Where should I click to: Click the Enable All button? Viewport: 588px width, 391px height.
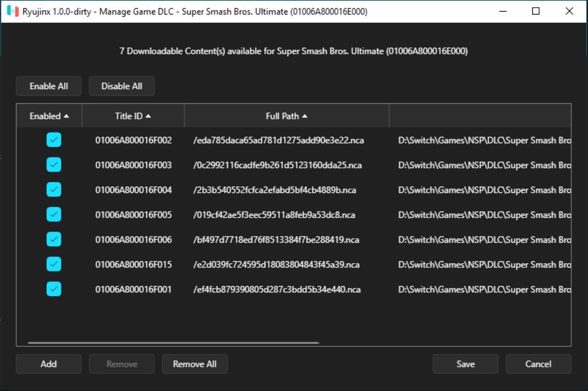tap(49, 86)
